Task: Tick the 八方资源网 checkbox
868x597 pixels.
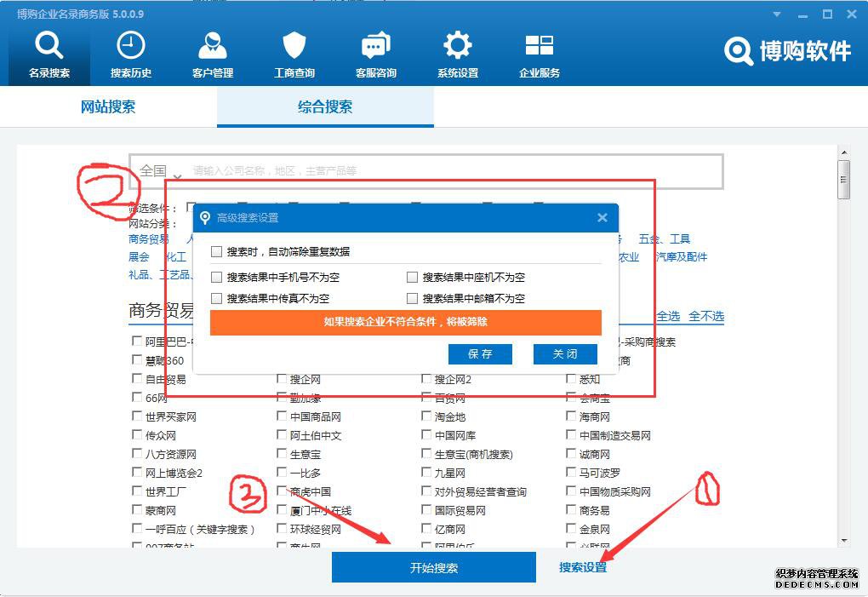Action: pos(137,454)
